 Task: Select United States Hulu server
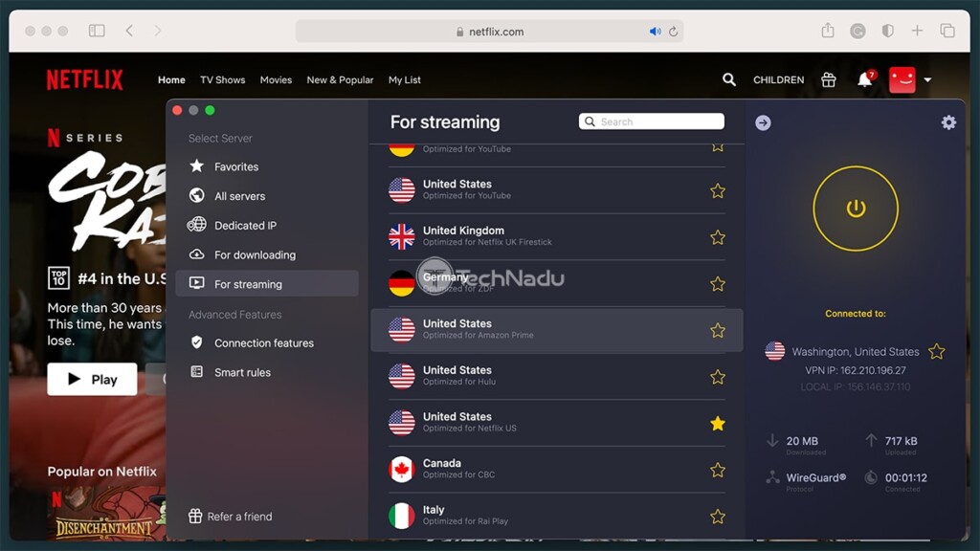coord(556,377)
